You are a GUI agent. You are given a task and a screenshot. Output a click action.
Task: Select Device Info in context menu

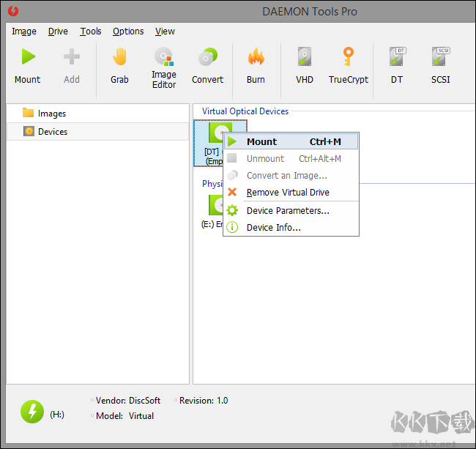[274, 228]
